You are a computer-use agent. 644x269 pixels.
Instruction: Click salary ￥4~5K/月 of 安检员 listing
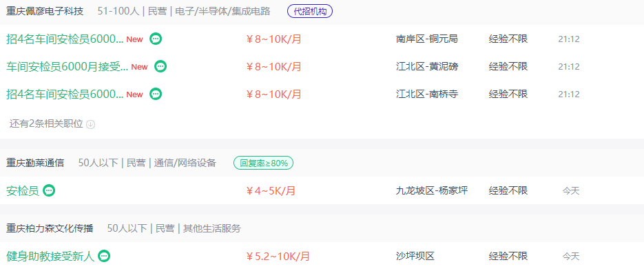point(271,191)
